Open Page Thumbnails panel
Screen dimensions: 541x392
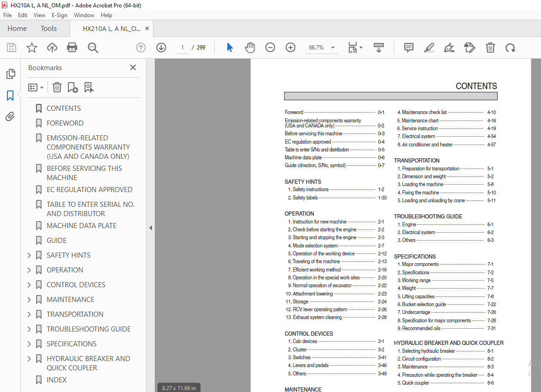click(x=11, y=74)
